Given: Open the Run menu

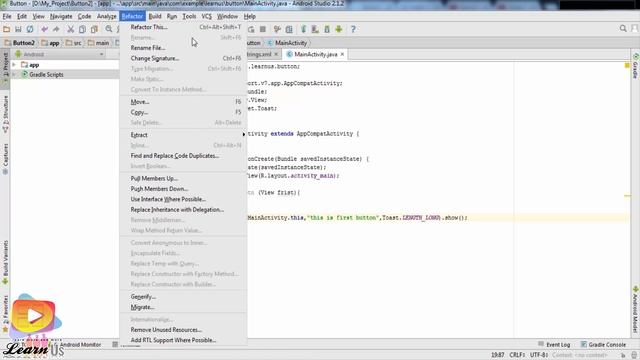Looking at the screenshot, I should 172,16.
